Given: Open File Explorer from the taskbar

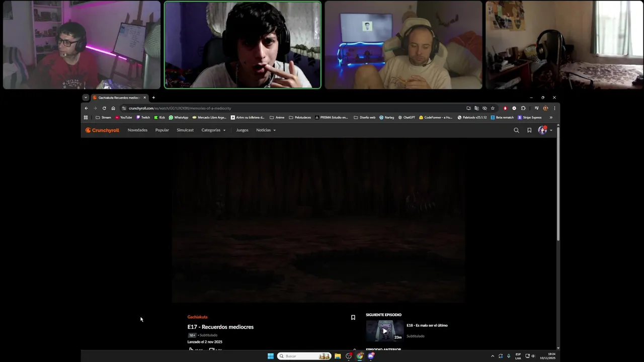Looking at the screenshot, I should click(338, 356).
